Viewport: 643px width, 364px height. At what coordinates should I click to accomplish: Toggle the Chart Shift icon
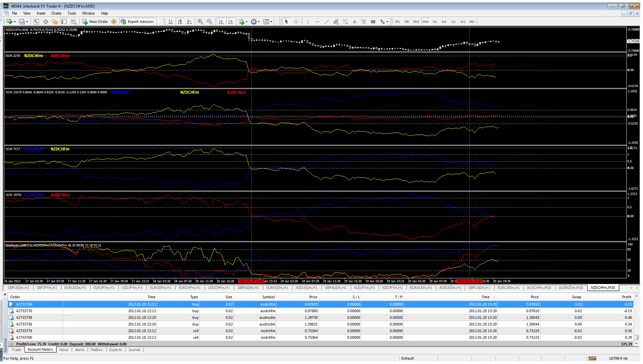pyautogui.click(x=230, y=22)
